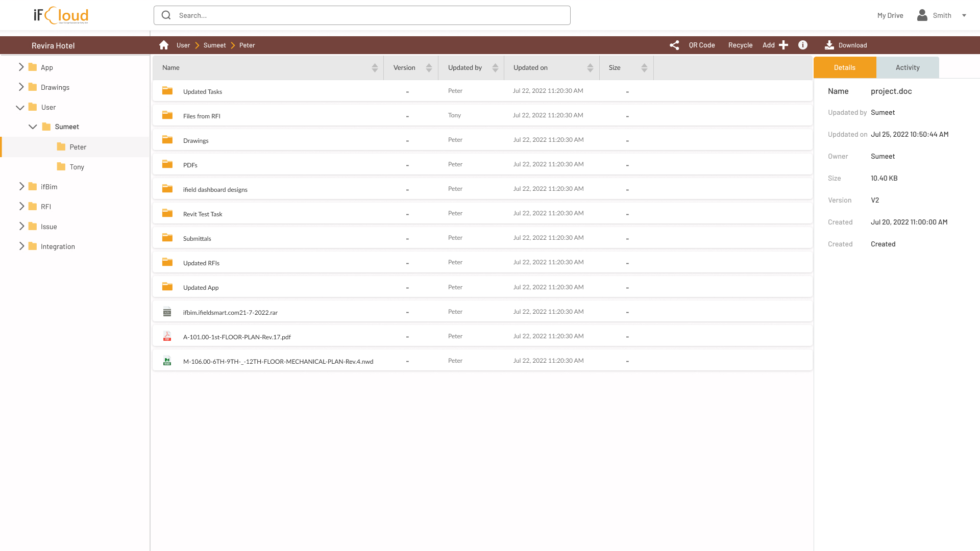The width and height of the screenshot is (980, 551).
Task: Toggle sort order on the Updated on column
Action: pyautogui.click(x=591, y=67)
